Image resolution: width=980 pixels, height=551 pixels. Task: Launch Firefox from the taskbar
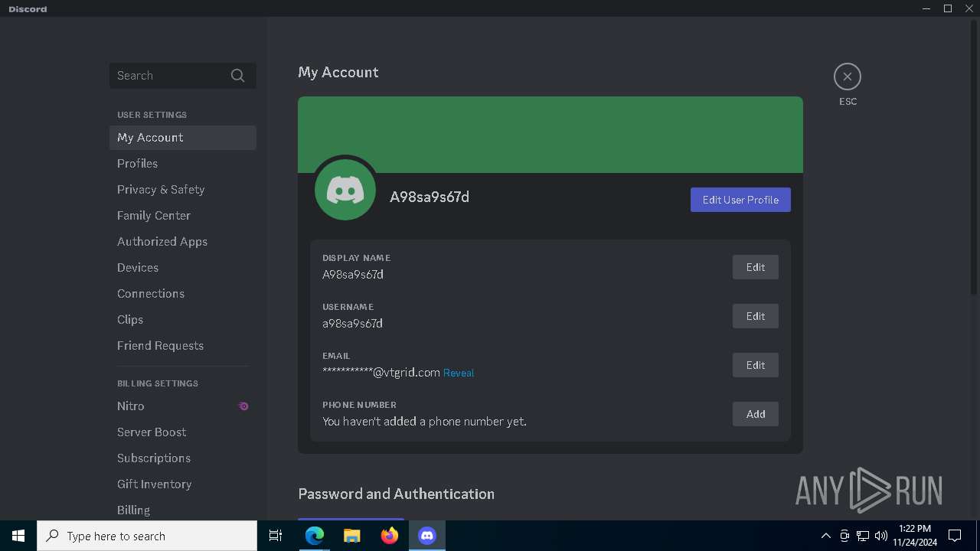(x=390, y=536)
